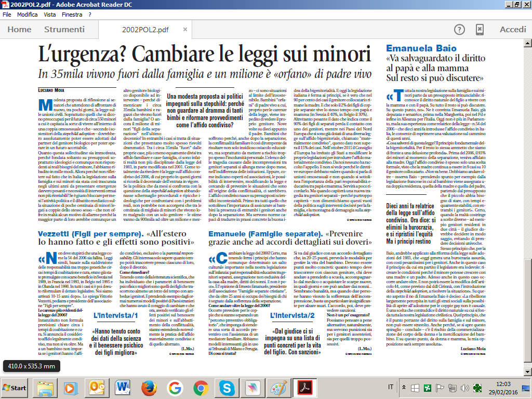Open Microsoft Word from the taskbar
Image resolution: width=532 pixels, height=399 pixels.
[x=123, y=388]
